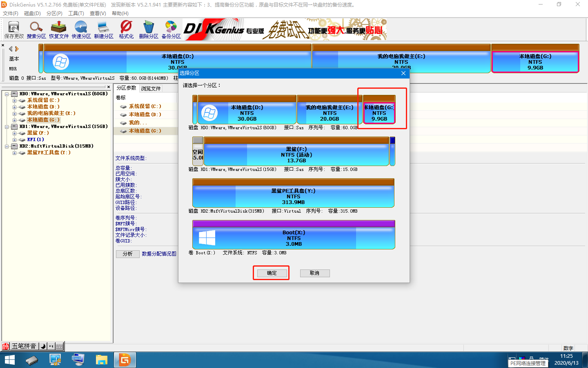Switch to the 浏览文件 tab

tap(151, 88)
